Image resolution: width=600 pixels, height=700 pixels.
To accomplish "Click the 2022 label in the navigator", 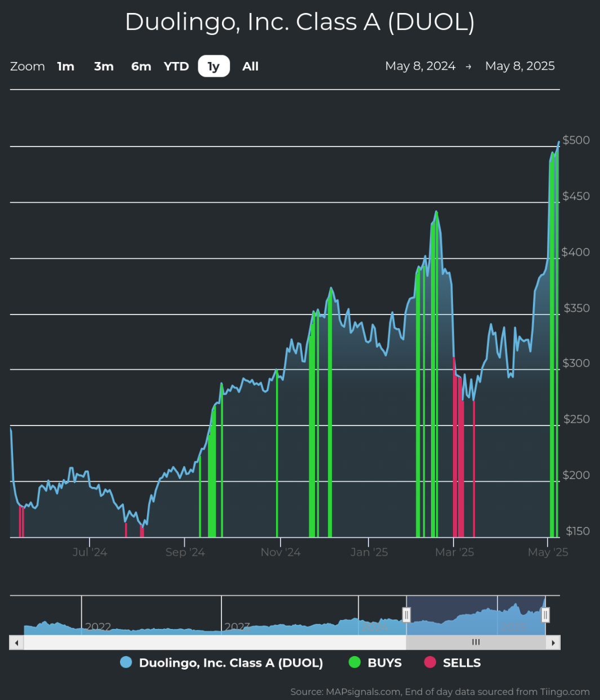I will pos(98,627).
